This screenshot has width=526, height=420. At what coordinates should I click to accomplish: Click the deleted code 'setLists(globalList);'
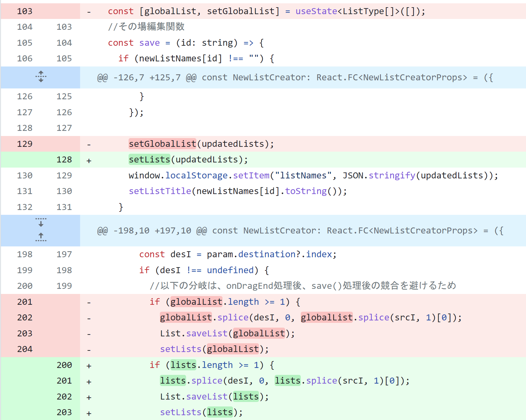pos(214,349)
